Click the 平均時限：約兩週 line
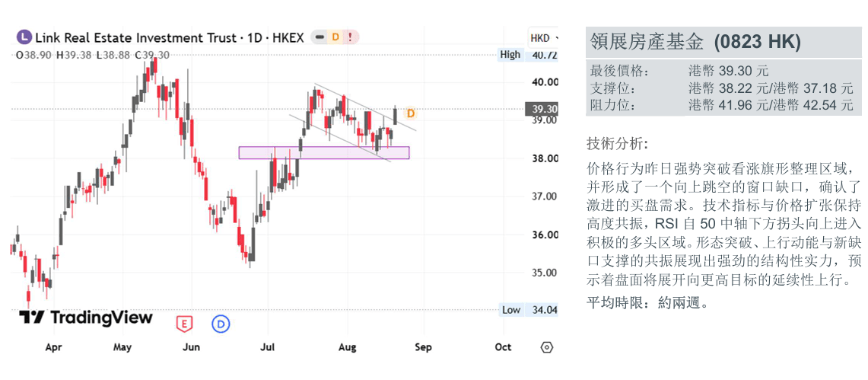The height and width of the screenshot is (380, 868). point(647,303)
